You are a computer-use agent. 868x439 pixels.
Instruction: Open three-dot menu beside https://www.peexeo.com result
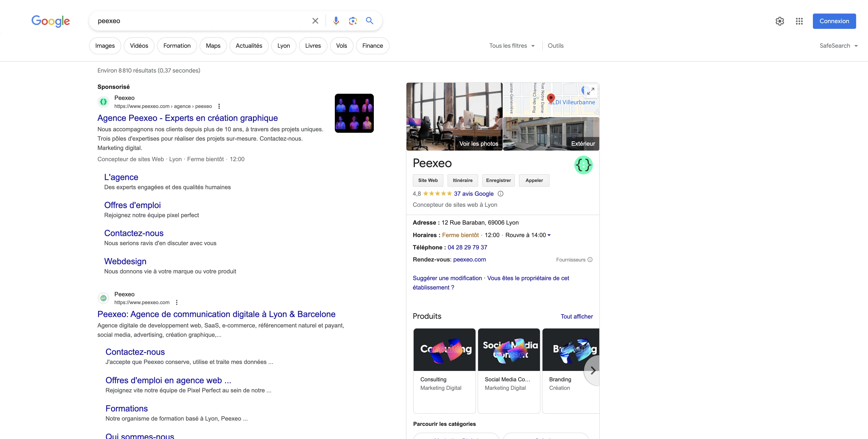(177, 302)
